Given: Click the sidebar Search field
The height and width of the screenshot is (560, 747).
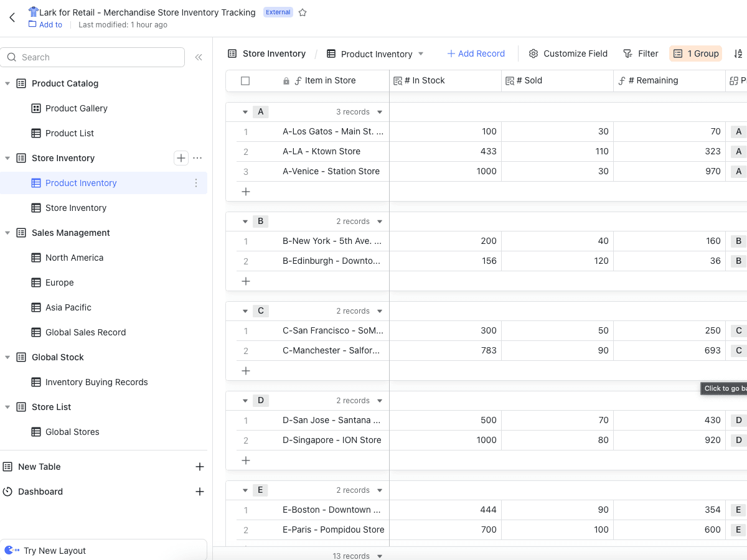Looking at the screenshot, I should coord(93,57).
